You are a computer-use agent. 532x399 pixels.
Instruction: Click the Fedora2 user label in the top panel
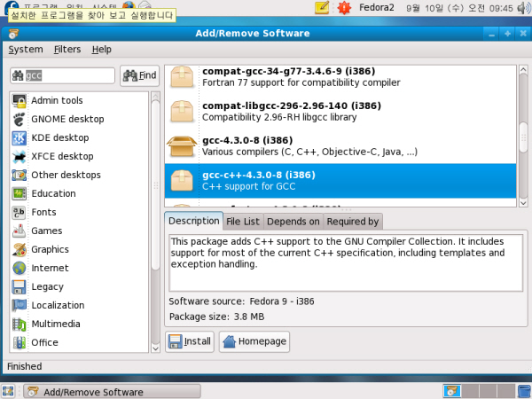377,7
